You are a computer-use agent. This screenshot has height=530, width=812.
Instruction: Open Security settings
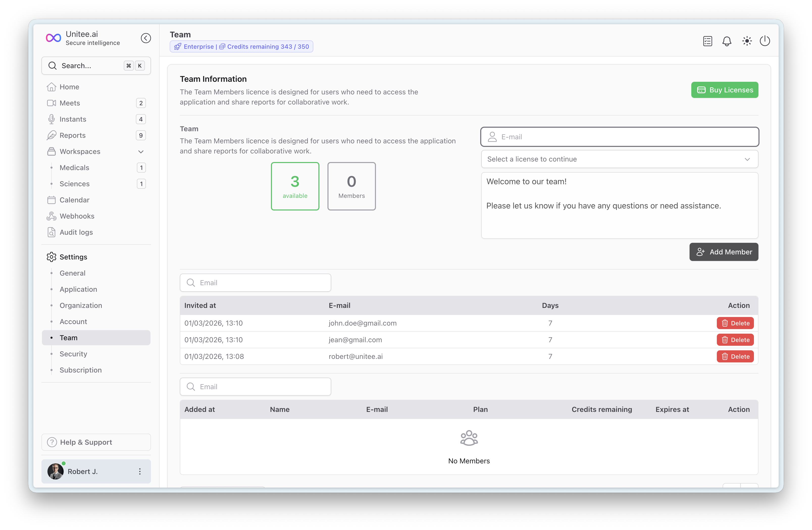(x=96, y=354)
